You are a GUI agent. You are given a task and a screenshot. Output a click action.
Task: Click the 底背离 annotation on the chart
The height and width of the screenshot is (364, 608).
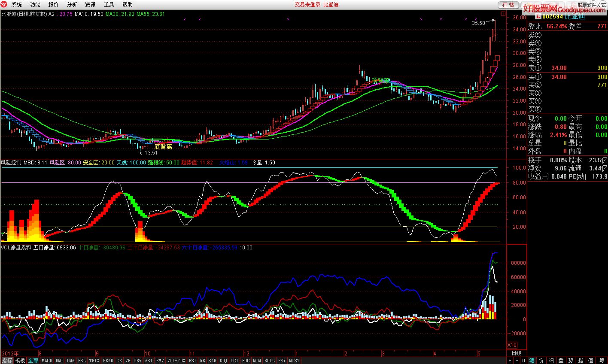click(x=163, y=147)
